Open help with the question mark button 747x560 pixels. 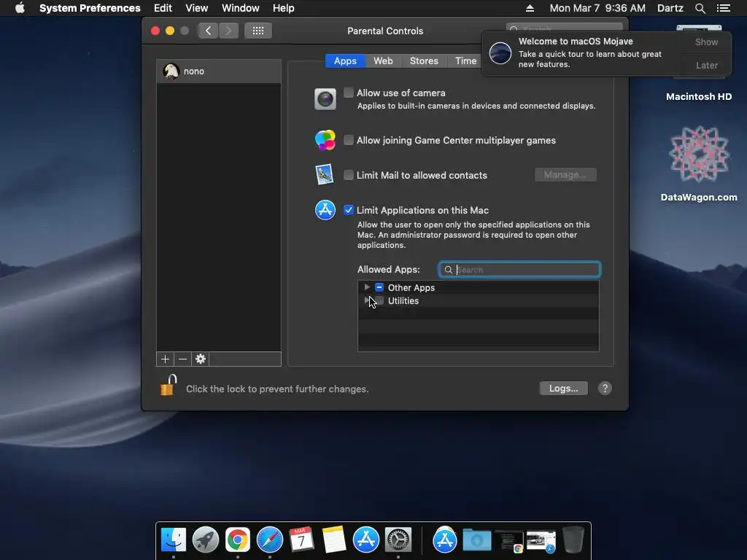[605, 389]
